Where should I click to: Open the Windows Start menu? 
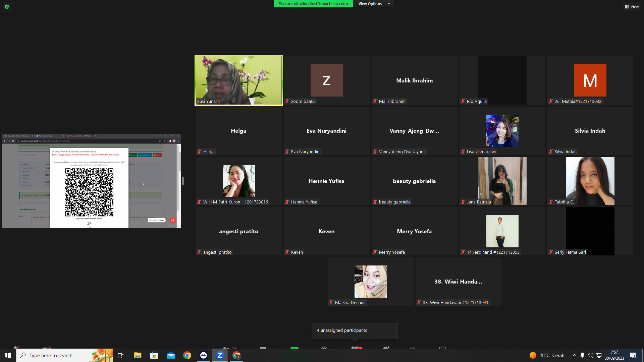click(x=8, y=355)
